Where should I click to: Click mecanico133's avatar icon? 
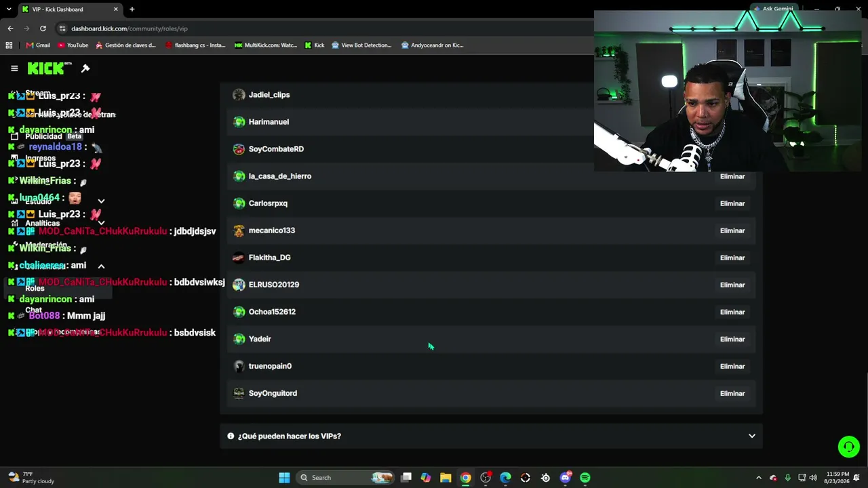[x=239, y=230]
